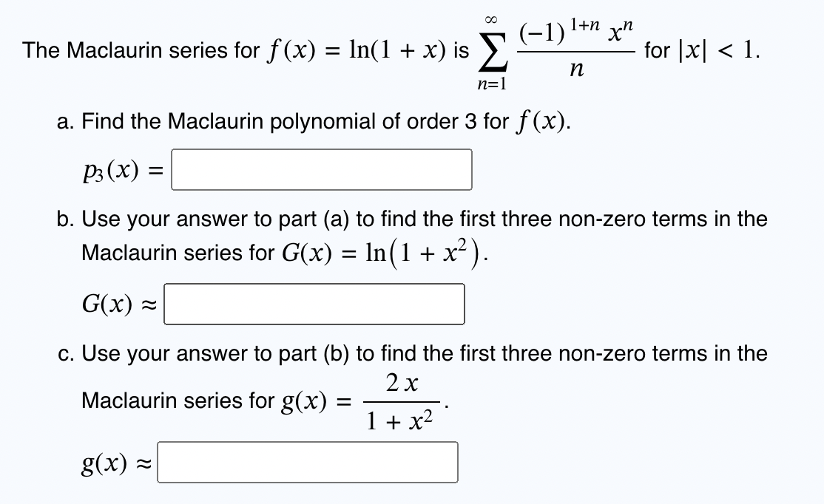Click the text of part b instructions
Image resolution: width=824 pixels, height=504 pixels.
(414, 219)
